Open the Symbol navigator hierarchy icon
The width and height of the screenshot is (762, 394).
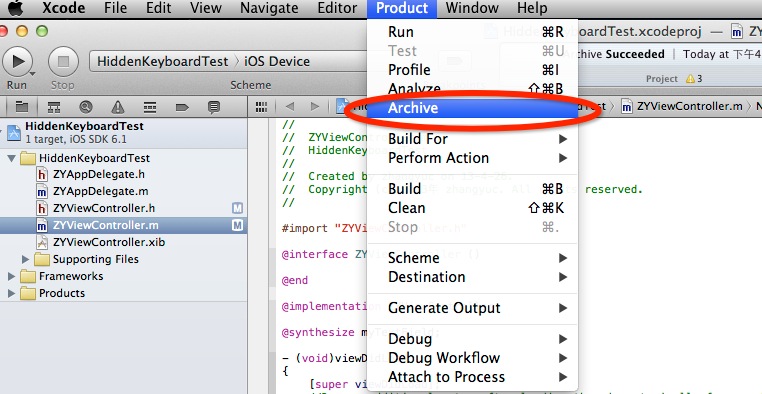[x=53, y=107]
